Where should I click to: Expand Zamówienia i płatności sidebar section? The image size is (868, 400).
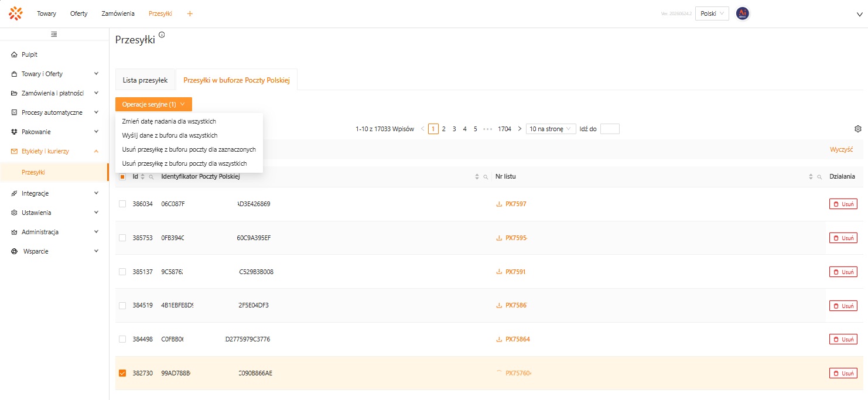pos(54,93)
